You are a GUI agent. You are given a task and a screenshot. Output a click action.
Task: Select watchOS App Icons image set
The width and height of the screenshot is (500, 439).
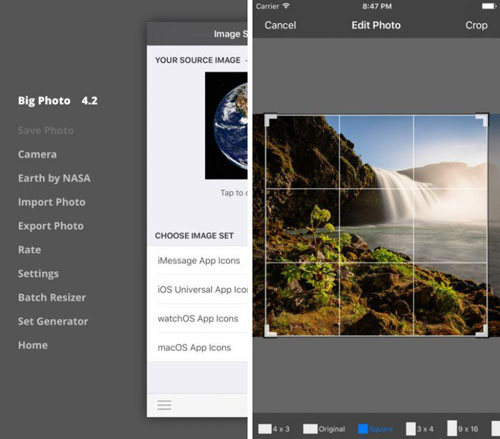(x=198, y=318)
